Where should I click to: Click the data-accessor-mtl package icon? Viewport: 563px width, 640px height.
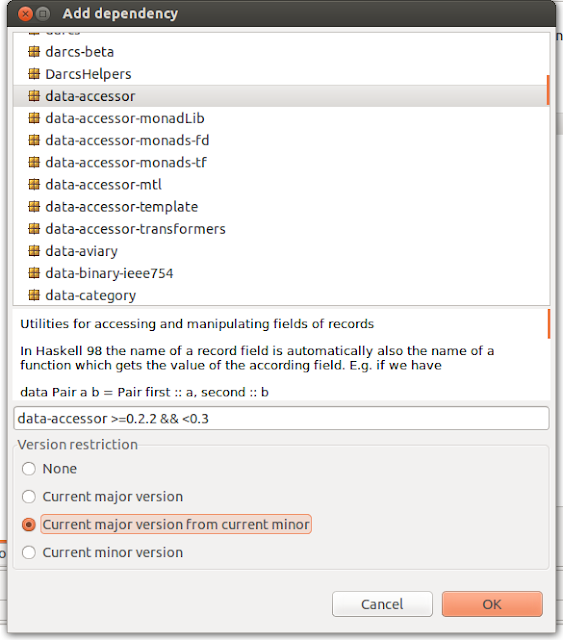click(34, 184)
